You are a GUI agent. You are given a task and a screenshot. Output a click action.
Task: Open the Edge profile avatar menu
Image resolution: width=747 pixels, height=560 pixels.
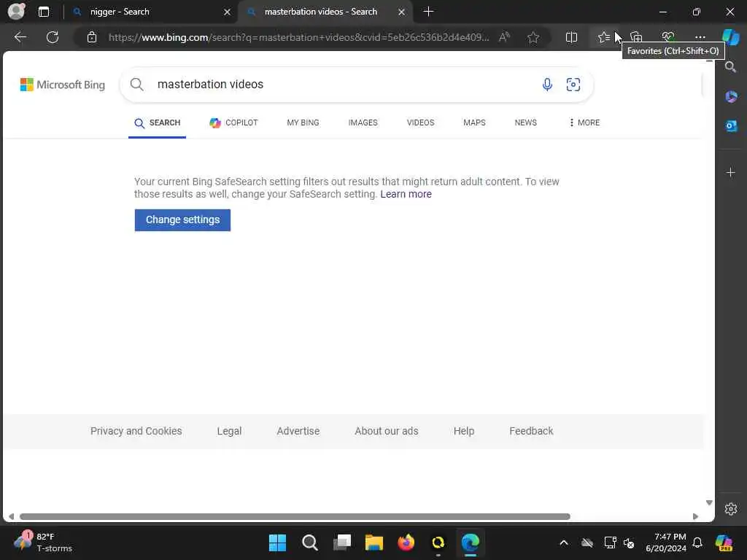[16, 12]
